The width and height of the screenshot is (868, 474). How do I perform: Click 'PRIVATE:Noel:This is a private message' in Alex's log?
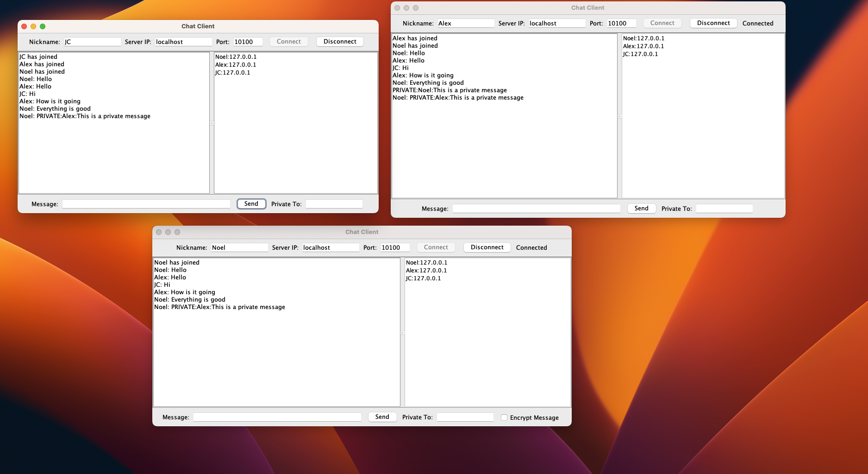450,90
